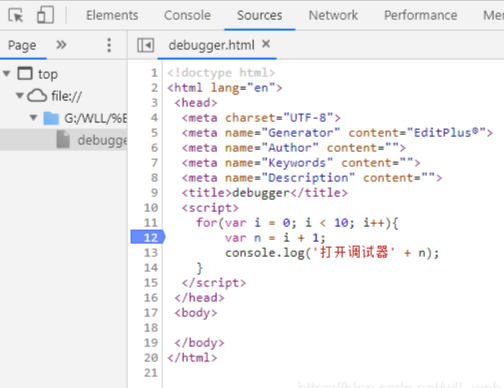
Task: Select the debugger.html editor tab
Action: coord(211,45)
